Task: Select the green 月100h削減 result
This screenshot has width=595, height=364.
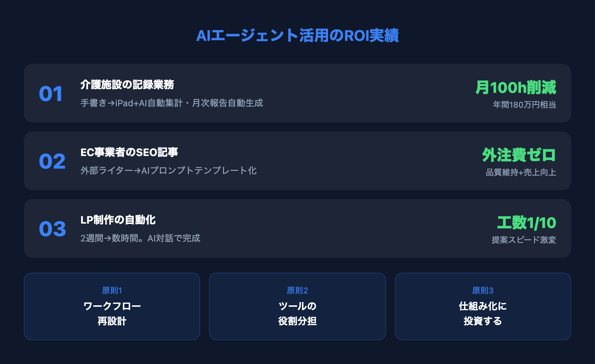Action: 515,88
